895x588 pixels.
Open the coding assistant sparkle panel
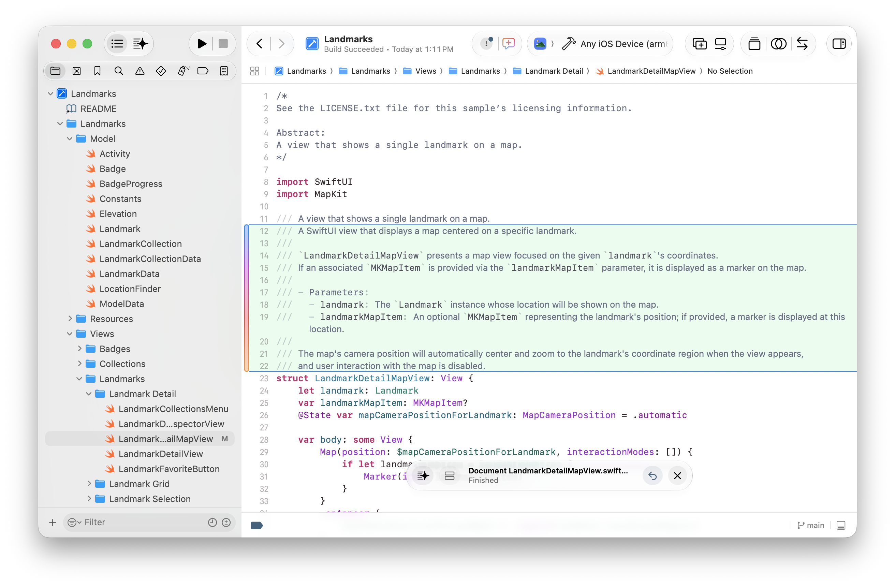[x=141, y=44]
